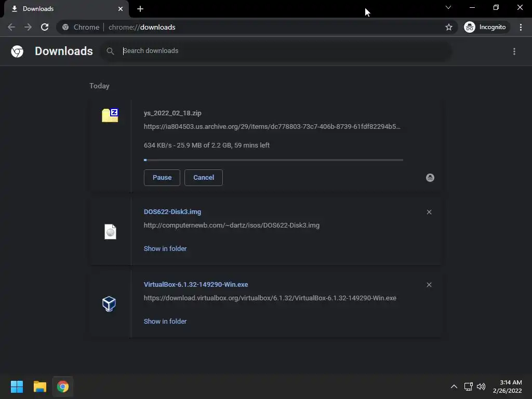532x399 pixels.
Task: Open a new tab with plus button
Action: [x=140, y=9]
